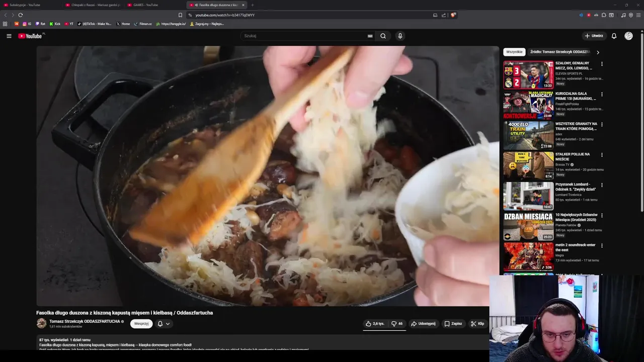Open the tab audio speaker indicator in the toolbar
644x362 pixels.
coord(581,15)
